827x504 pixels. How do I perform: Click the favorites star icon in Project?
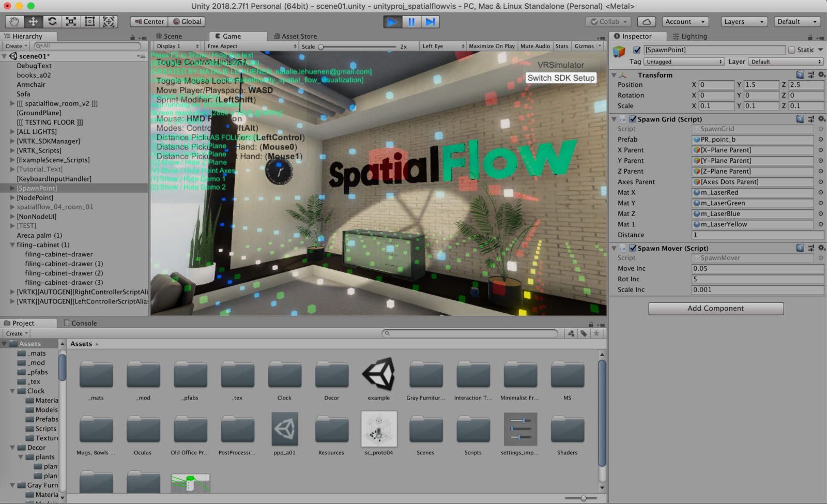click(x=596, y=333)
